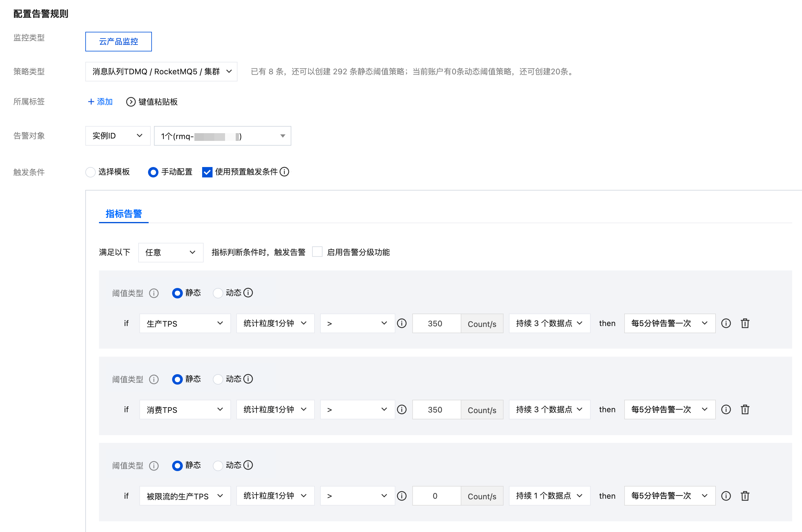
Task: Open the 键值粘贴板 panel
Action: 152,101
